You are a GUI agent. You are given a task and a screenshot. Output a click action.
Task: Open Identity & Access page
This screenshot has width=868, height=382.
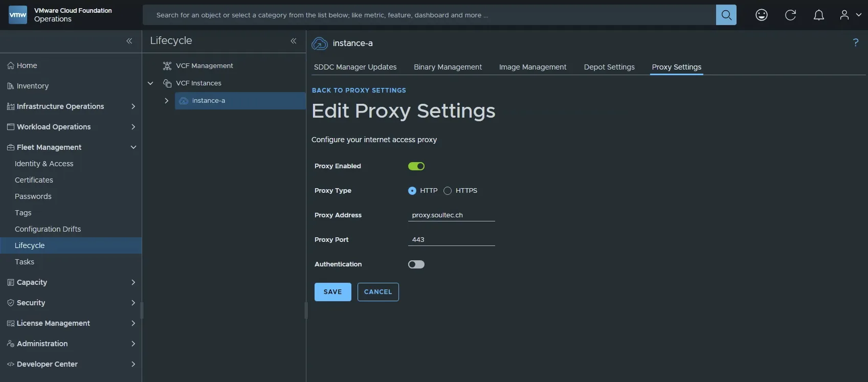pos(44,164)
